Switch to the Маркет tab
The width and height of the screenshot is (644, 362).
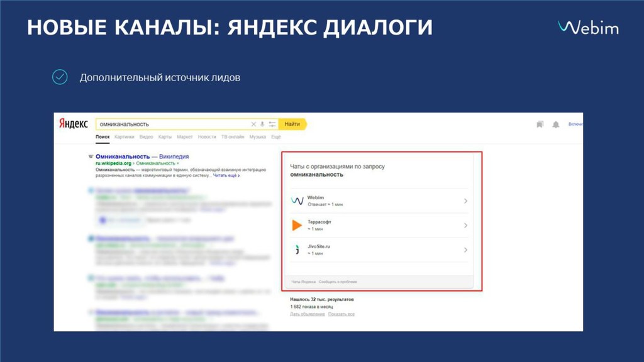pyautogui.click(x=185, y=137)
